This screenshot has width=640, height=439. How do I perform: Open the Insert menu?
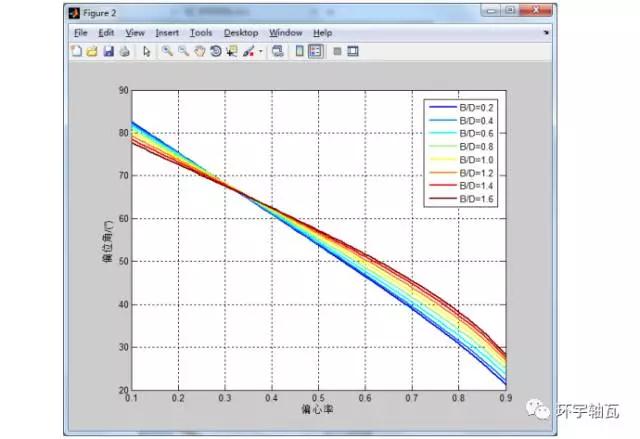(x=167, y=32)
